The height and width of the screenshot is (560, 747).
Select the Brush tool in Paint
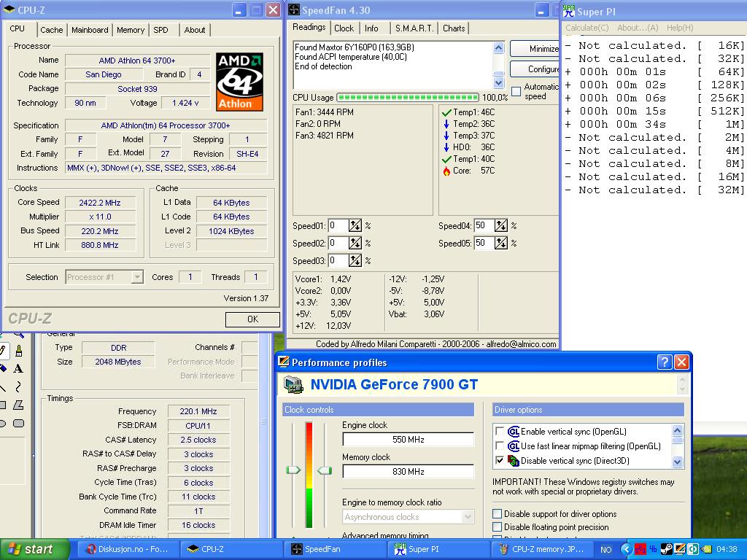(x=18, y=351)
